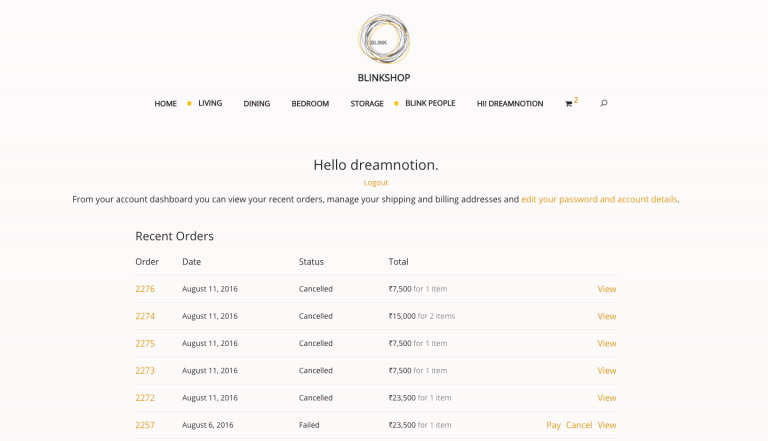Viewport: 768px width, 441px height.
Task: View details of order 2275
Action: 606,343
